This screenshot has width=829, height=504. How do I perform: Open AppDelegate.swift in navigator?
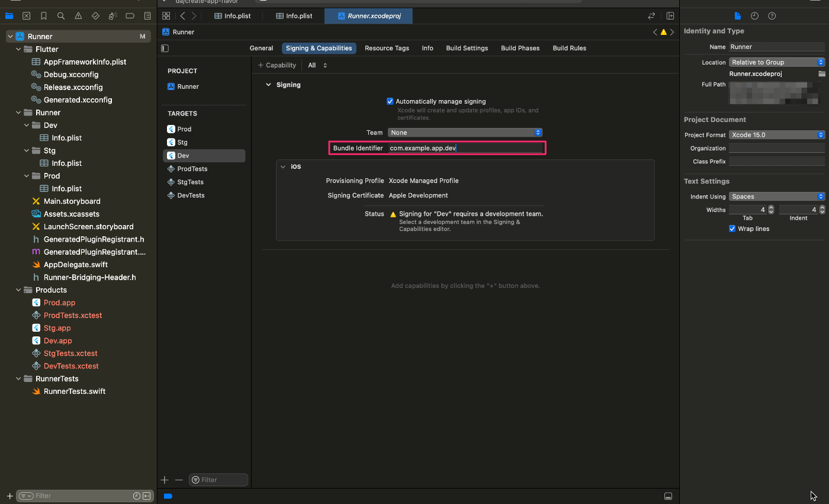tap(76, 265)
